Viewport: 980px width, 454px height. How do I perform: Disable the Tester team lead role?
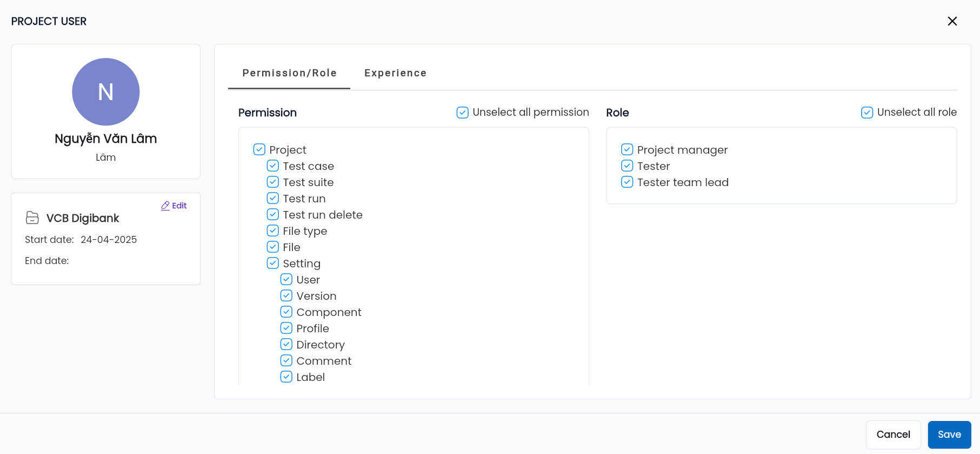click(x=627, y=182)
